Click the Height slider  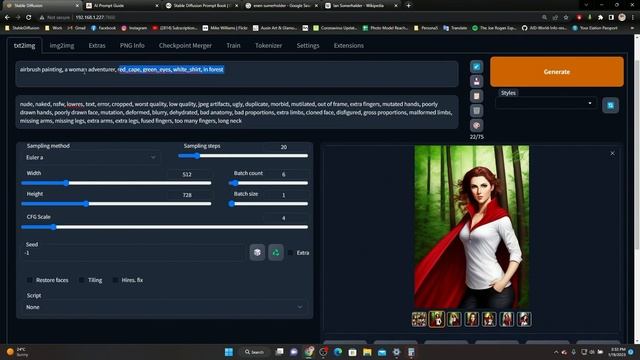(x=116, y=203)
